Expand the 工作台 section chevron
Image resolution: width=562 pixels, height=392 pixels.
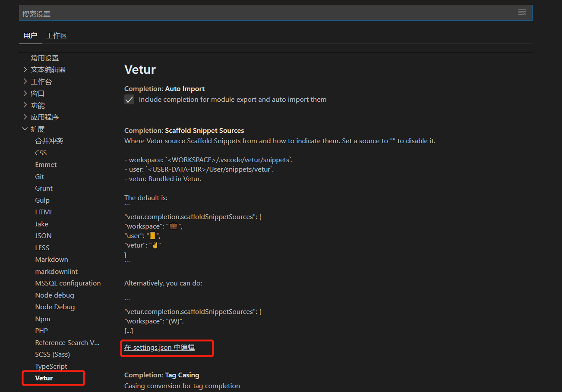(x=25, y=82)
